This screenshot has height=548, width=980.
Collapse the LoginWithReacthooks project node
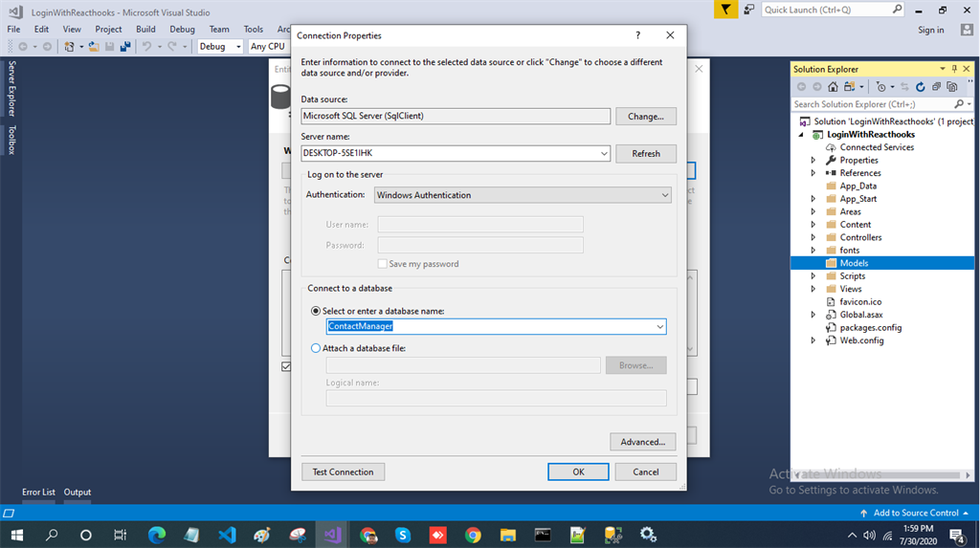tap(802, 134)
